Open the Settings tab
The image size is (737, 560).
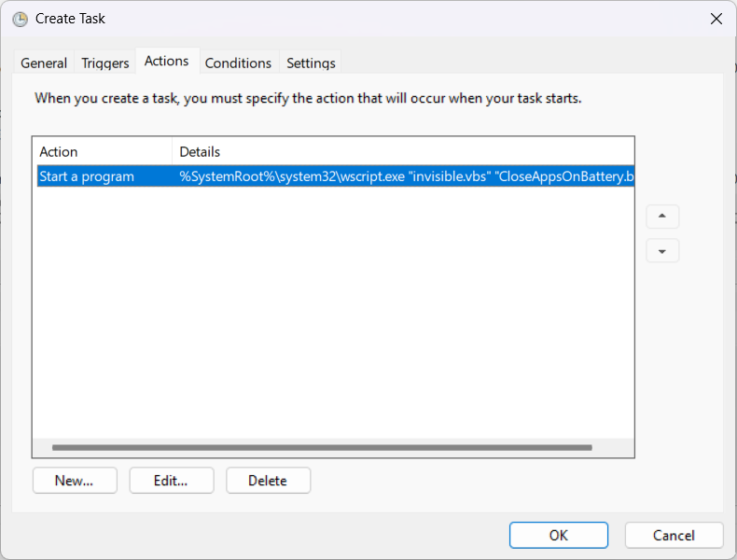point(311,63)
